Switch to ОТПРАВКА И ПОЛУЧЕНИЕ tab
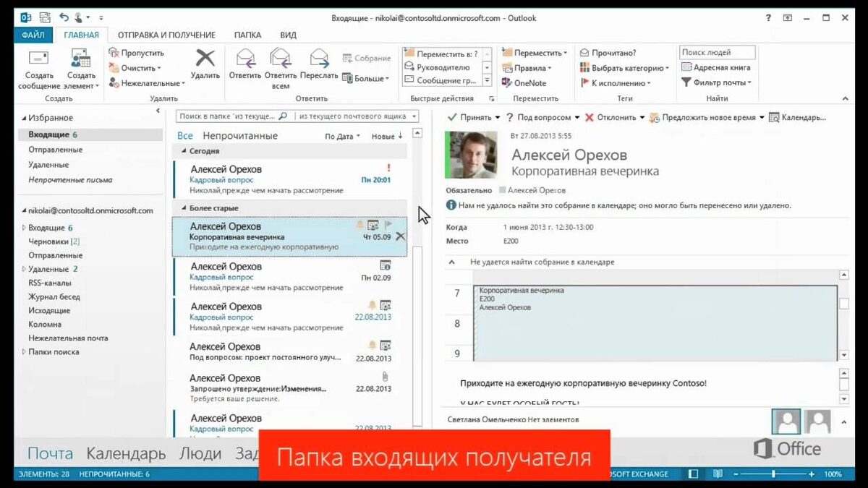The image size is (868, 488). (166, 35)
